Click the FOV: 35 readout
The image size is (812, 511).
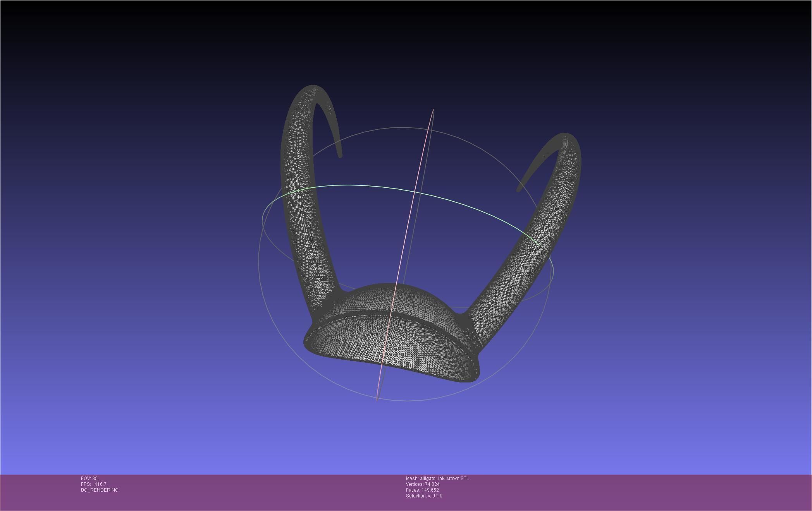89,478
